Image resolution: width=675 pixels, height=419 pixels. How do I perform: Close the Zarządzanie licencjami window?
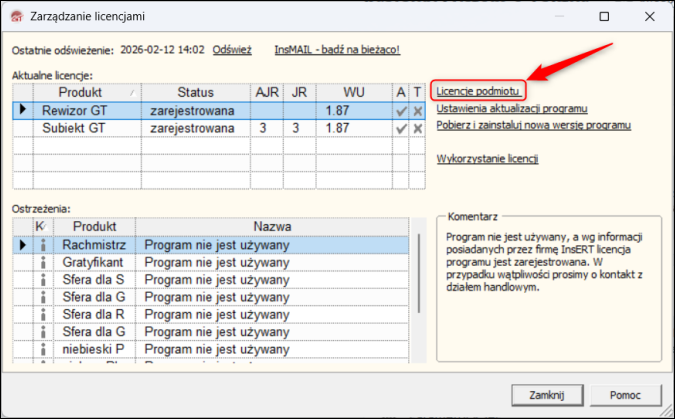click(x=650, y=16)
